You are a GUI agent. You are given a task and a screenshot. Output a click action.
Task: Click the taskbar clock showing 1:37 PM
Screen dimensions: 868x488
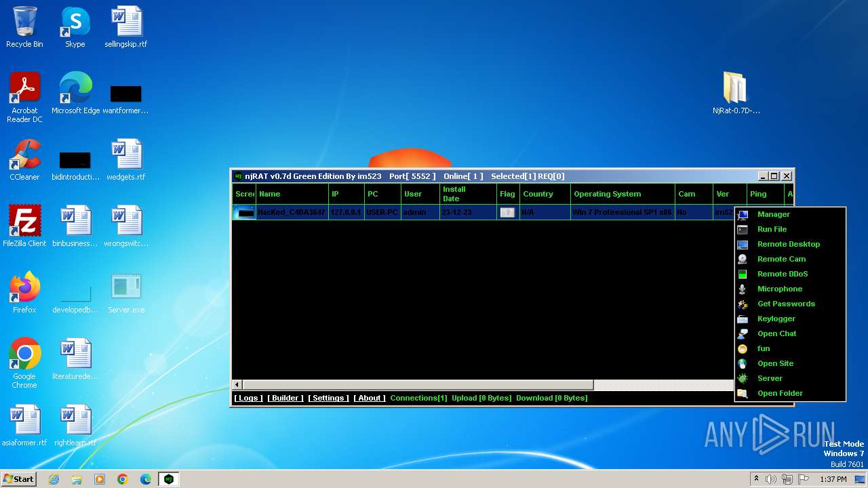pyautogui.click(x=833, y=479)
